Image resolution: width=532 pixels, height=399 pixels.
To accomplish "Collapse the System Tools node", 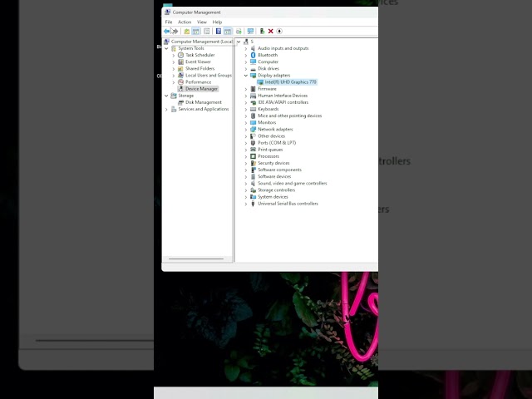I will click(166, 48).
